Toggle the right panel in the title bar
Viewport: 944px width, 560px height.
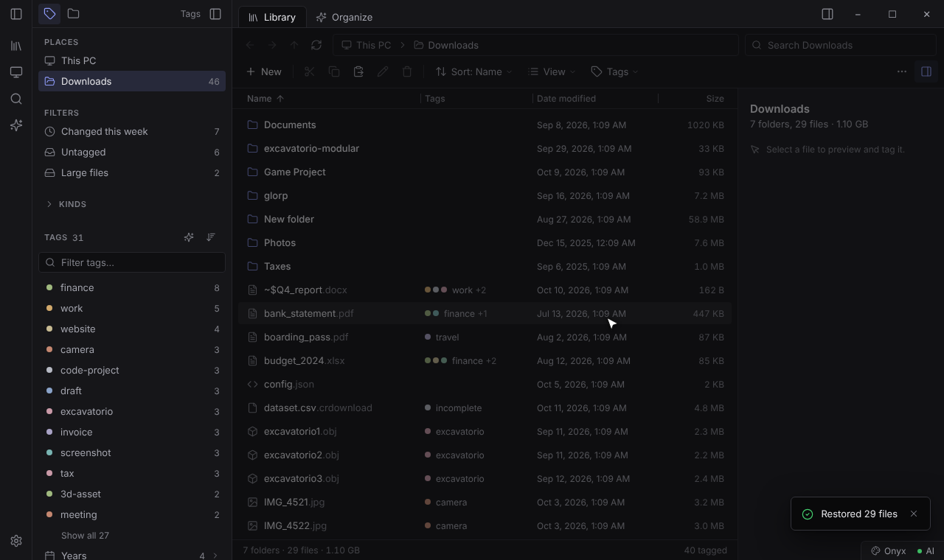tap(827, 14)
